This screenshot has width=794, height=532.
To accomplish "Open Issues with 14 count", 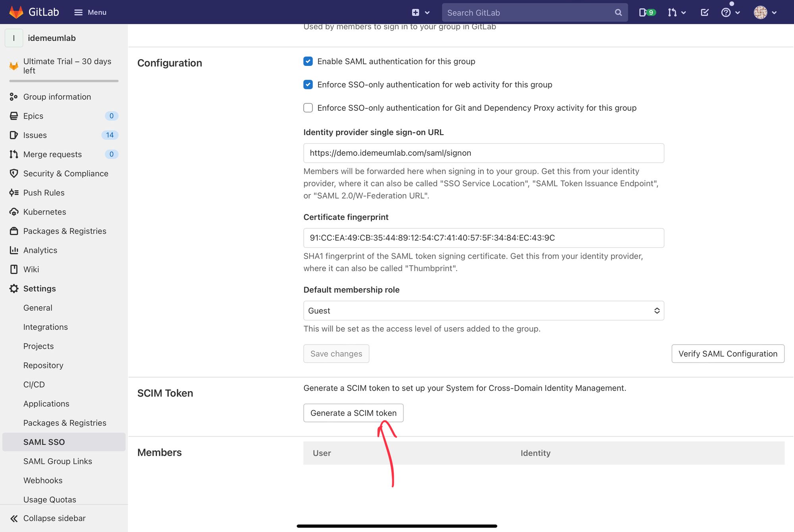I will tap(64, 135).
